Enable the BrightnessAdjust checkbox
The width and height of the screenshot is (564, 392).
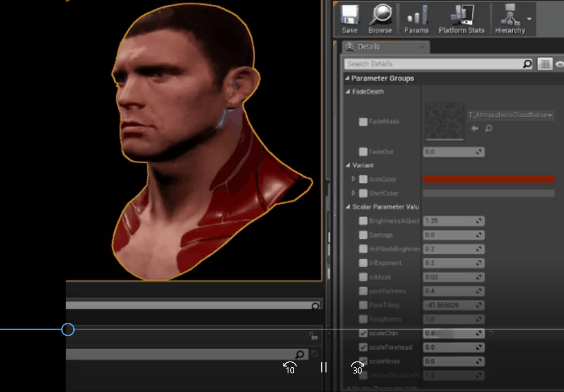(x=363, y=221)
